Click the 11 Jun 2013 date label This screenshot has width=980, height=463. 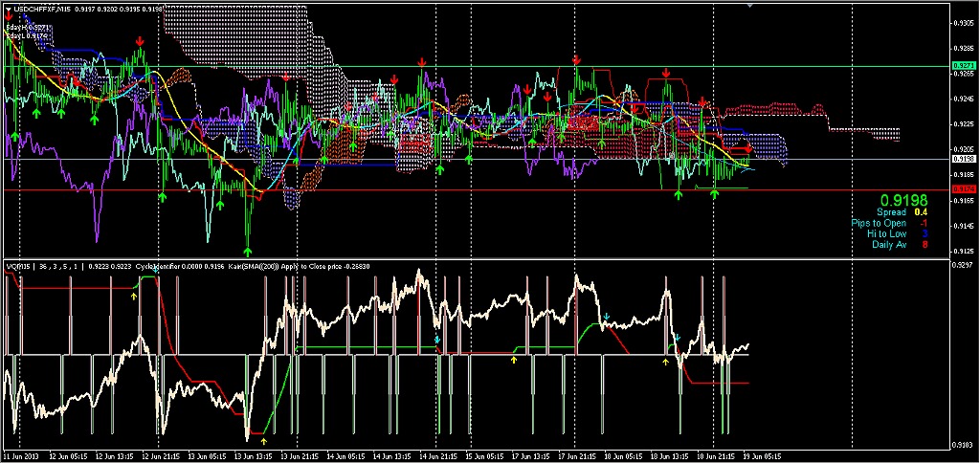tap(21, 455)
